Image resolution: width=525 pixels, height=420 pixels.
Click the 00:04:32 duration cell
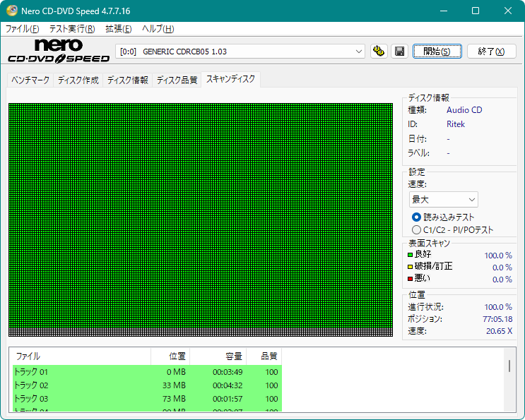[228, 385]
